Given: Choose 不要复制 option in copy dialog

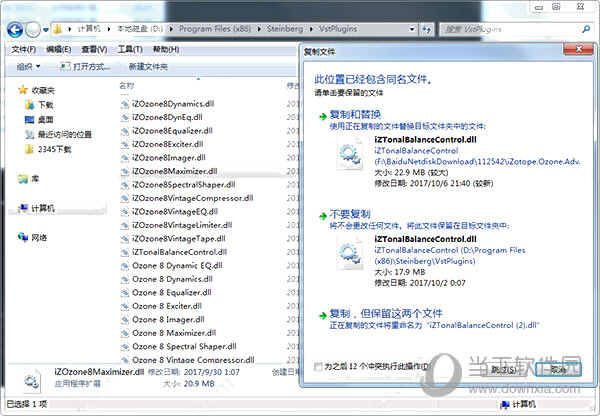Looking at the screenshot, I should coord(350,214).
